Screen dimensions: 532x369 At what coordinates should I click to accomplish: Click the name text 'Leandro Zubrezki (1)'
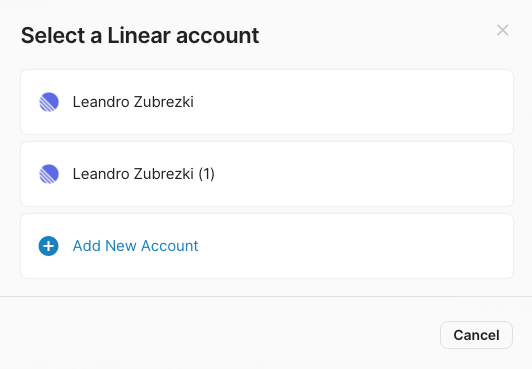pos(144,174)
